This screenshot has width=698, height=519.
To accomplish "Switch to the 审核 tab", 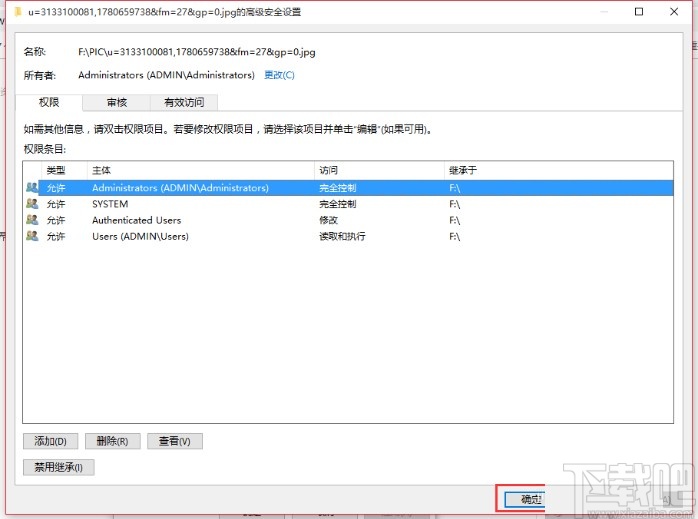I will pos(117,102).
